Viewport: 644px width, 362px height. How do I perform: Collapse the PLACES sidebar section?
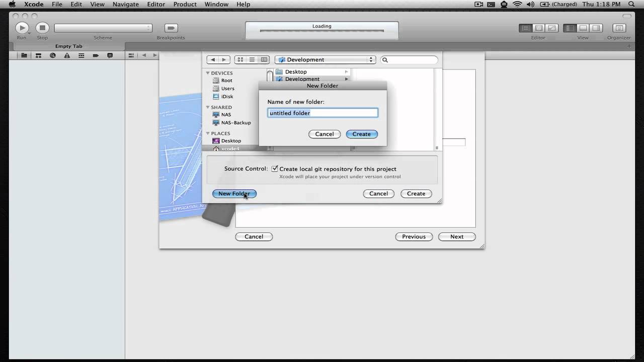[x=208, y=133]
